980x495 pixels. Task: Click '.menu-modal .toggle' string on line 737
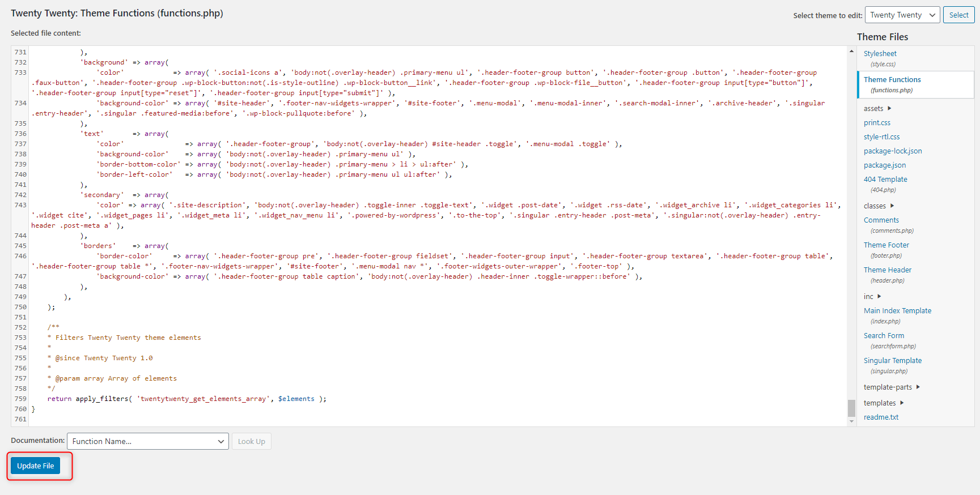tap(568, 144)
